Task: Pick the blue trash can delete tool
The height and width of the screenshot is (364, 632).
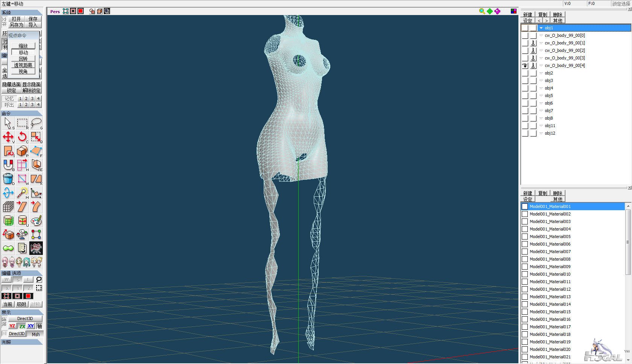Action: coord(8,179)
